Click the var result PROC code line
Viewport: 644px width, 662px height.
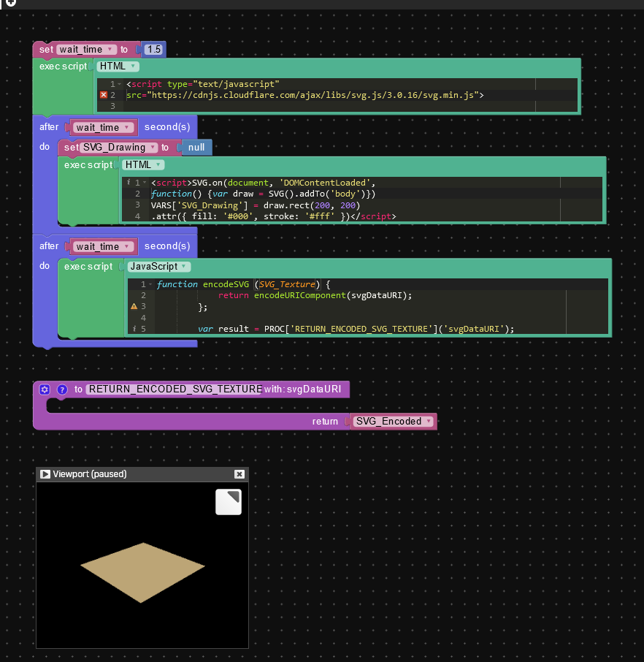pyautogui.click(x=356, y=329)
